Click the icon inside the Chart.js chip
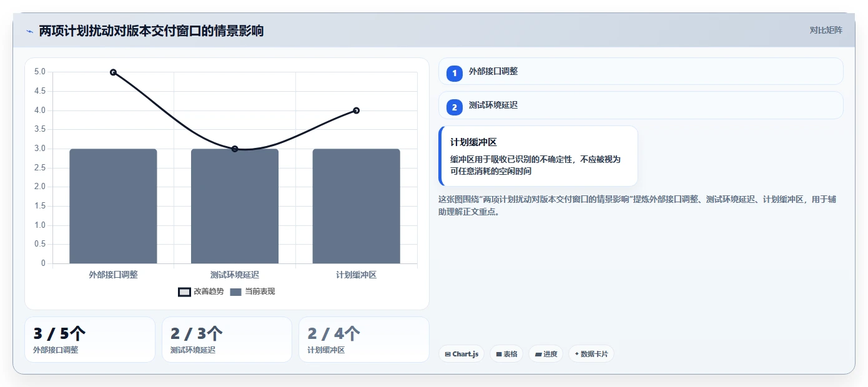 pyautogui.click(x=448, y=355)
